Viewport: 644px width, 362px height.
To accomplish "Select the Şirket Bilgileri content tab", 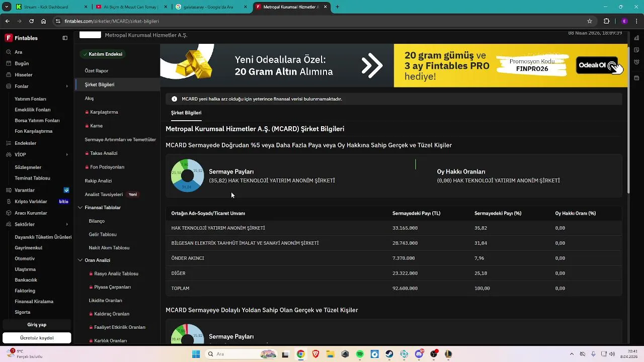I will 186,113.
